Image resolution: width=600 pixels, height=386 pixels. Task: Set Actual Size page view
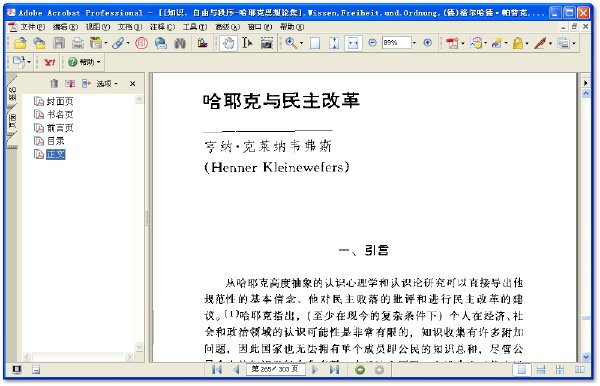(x=315, y=43)
